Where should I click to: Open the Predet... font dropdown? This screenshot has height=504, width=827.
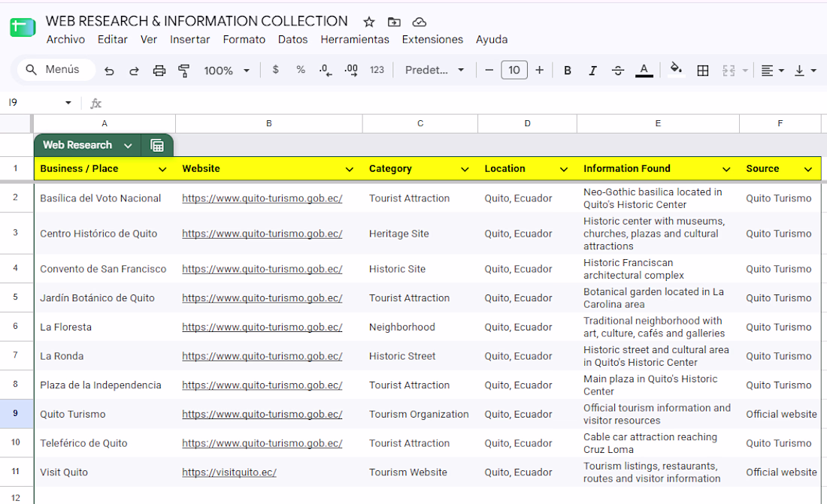click(x=435, y=70)
